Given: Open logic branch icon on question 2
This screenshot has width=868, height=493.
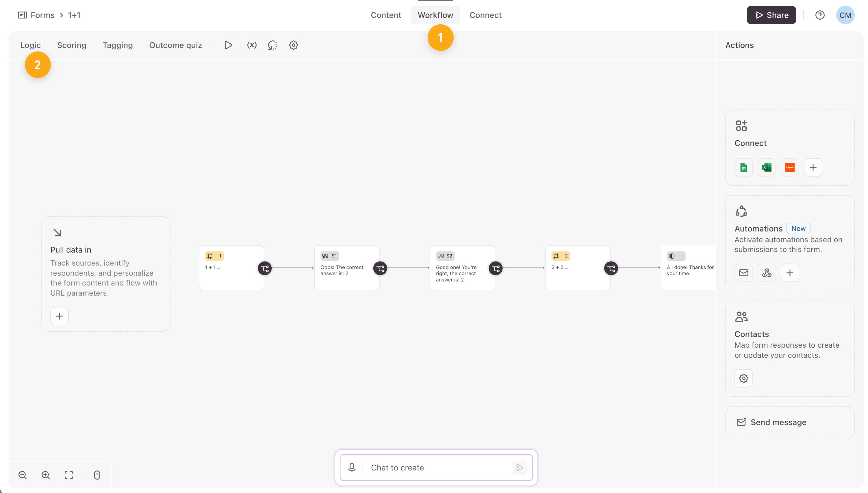Looking at the screenshot, I should (611, 268).
